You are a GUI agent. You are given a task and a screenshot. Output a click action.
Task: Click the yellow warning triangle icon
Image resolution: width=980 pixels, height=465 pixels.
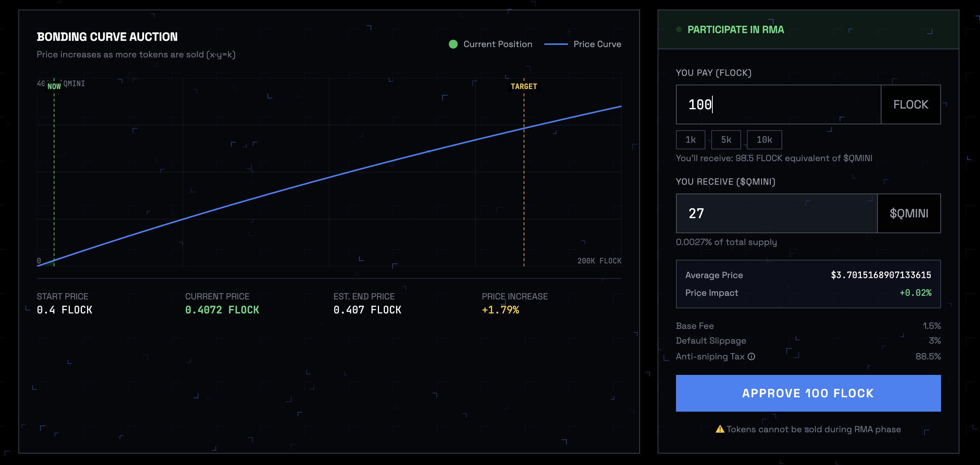pyautogui.click(x=719, y=429)
